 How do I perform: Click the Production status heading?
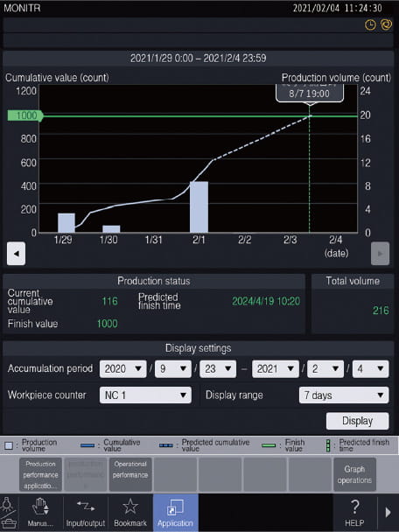(154, 281)
